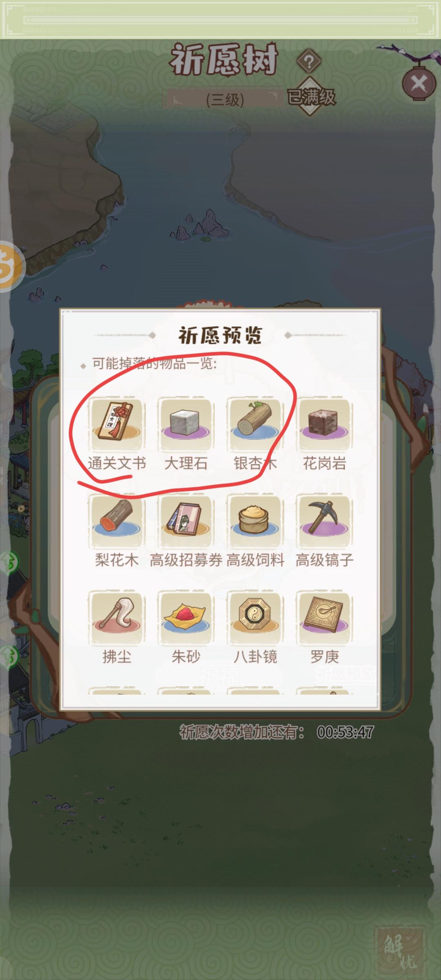Tap the 已满级 max level badge
Image resolution: width=441 pixels, height=980 pixels.
(x=311, y=97)
